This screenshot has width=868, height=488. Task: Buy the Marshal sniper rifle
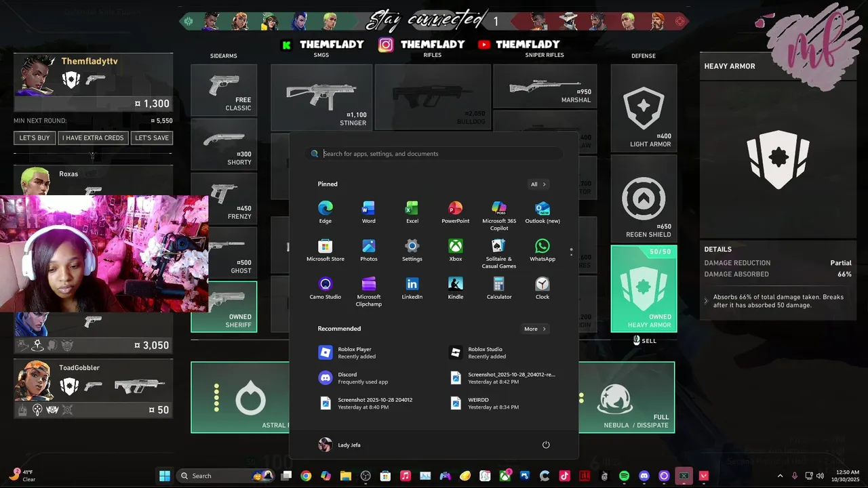click(545, 86)
